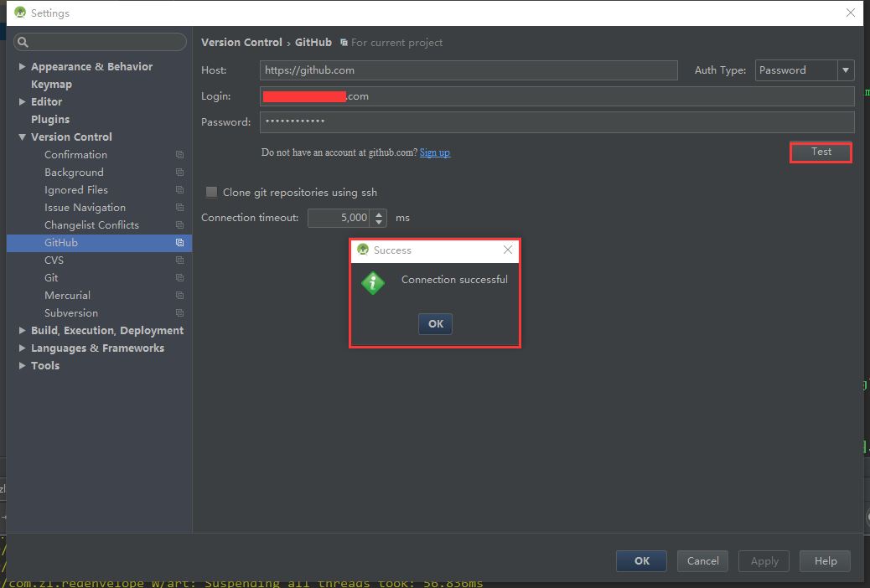Click the Apply button
The width and height of the screenshot is (870, 588).
pos(764,561)
